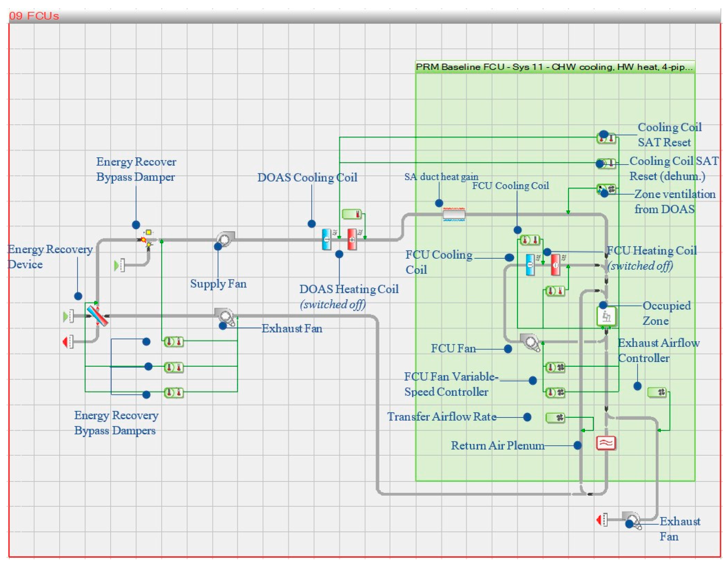This screenshot has width=728, height=568.
Task: Select the red DOAS Heating Coil component
Action: tap(352, 239)
